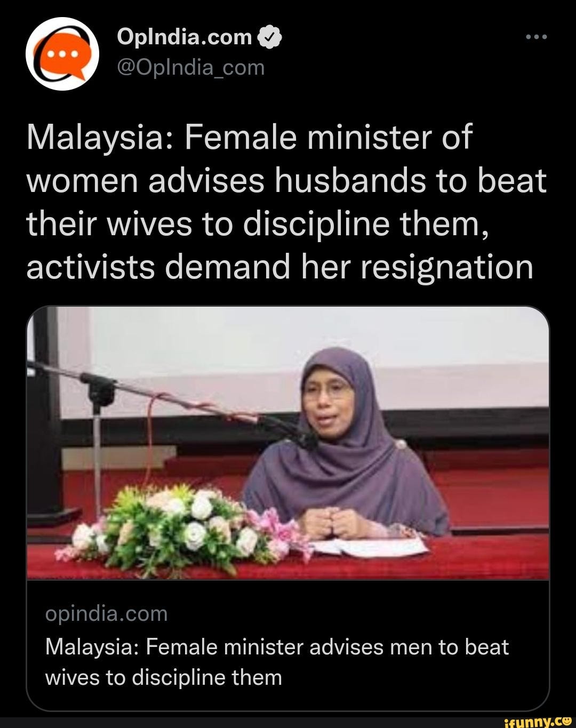Click the blue verified badge

pyautogui.click(x=269, y=37)
